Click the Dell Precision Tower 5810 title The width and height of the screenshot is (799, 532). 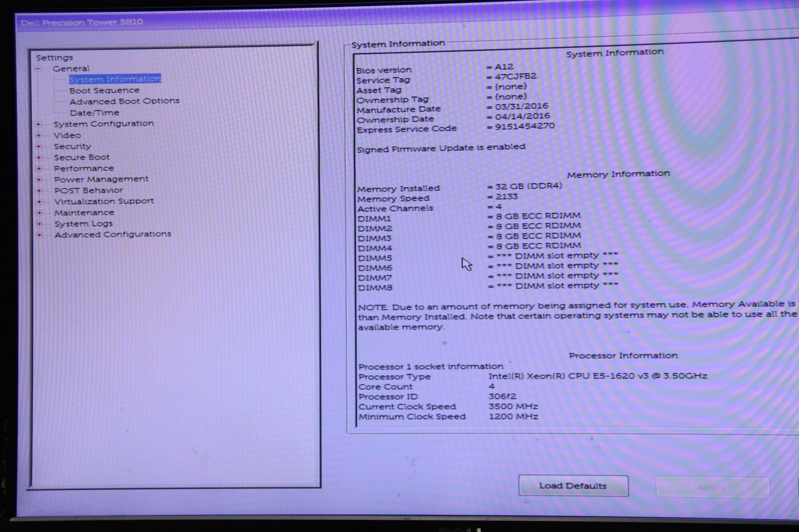pos(82,22)
